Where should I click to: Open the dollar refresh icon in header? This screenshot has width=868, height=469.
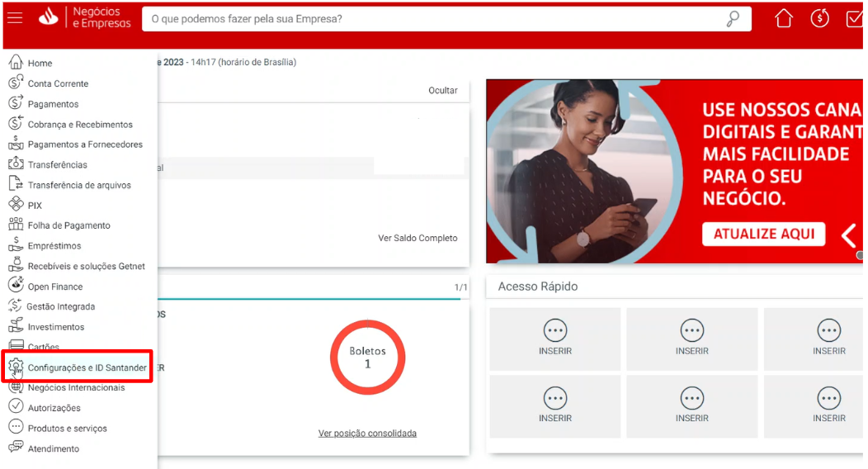coord(819,18)
